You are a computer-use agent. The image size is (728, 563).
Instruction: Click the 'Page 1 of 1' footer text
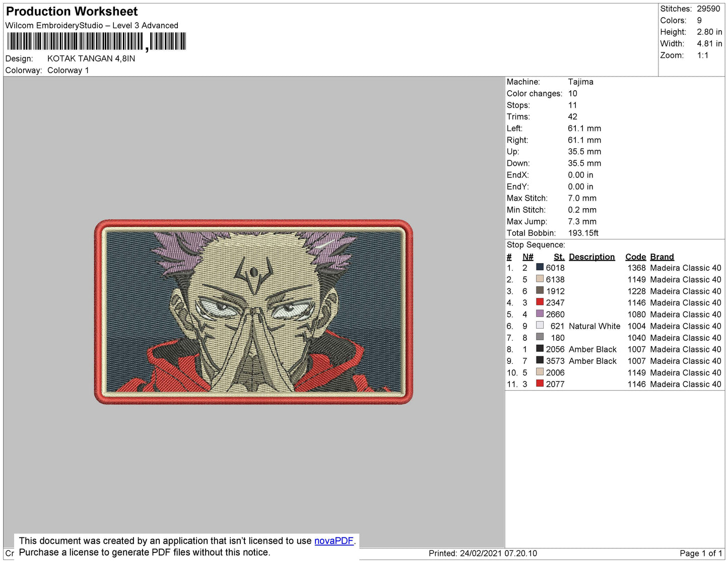click(x=701, y=553)
